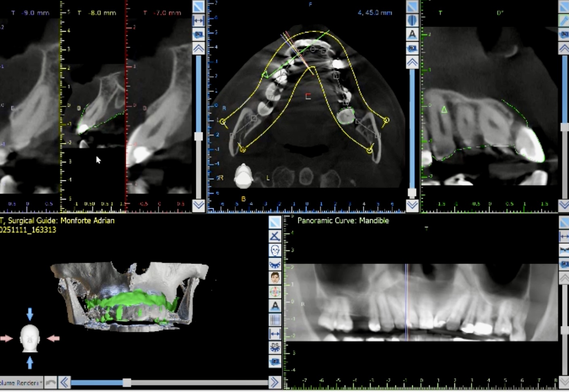This screenshot has height=392, width=569.
Task: Toggle the grid overlay in 3D view
Action: point(275,320)
